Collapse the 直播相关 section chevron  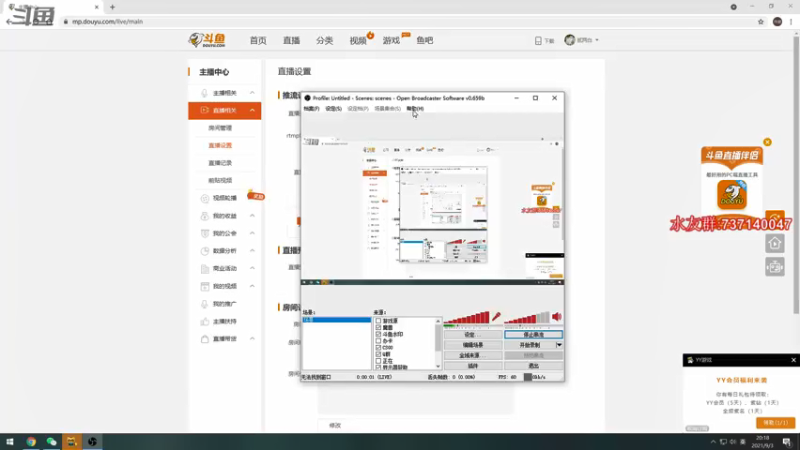(252, 110)
